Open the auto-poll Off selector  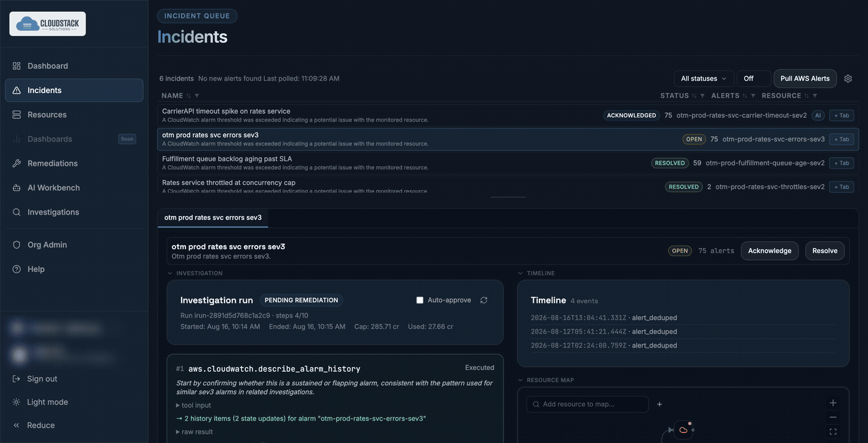(x=754, y=79)
